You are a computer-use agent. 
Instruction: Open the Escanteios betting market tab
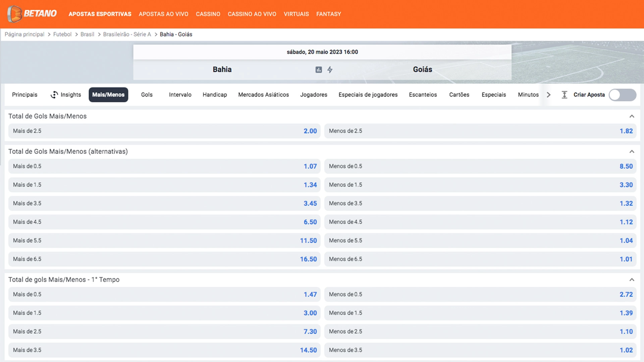point(422,95)
